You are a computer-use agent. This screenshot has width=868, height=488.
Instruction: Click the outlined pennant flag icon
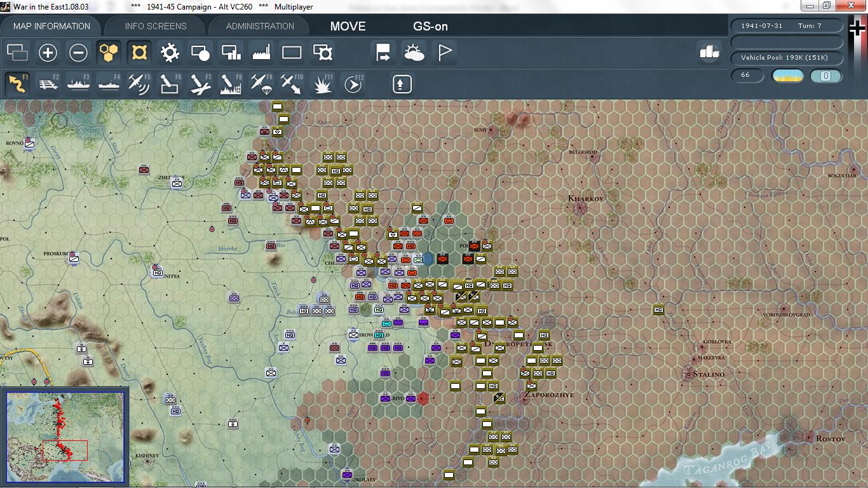point(445,53)
